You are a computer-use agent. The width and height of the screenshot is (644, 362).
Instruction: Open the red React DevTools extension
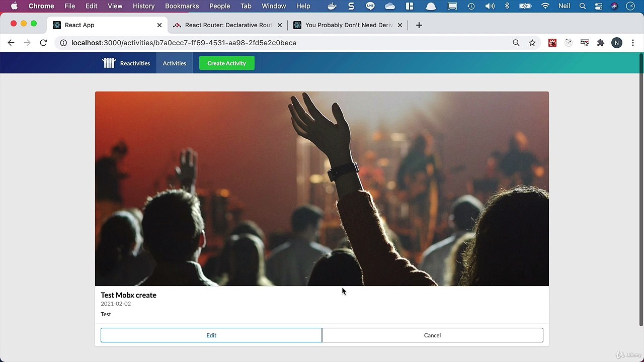tap(552, 43)
